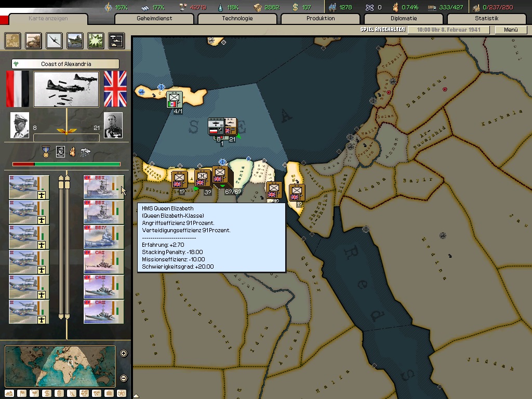Zoom out the minimap with minus button
The height and width of the screenshot is (399, 532).
pyautogui.click(x=124, y=378)
